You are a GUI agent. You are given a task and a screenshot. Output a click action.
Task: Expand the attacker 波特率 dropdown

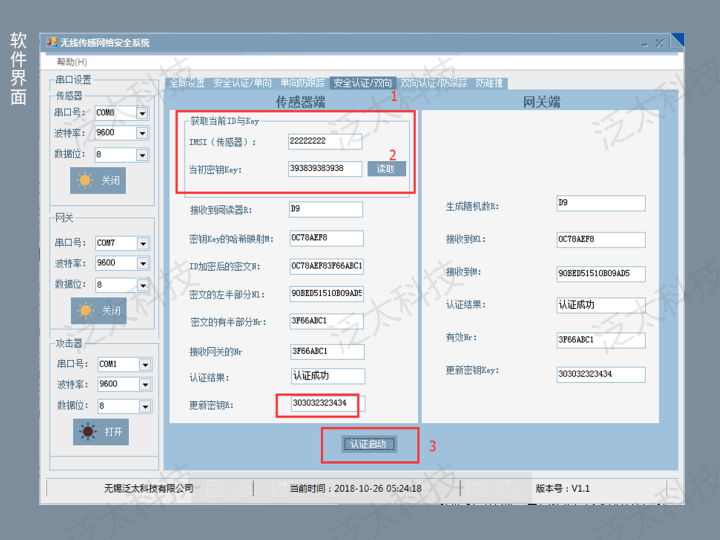point(142,385)
